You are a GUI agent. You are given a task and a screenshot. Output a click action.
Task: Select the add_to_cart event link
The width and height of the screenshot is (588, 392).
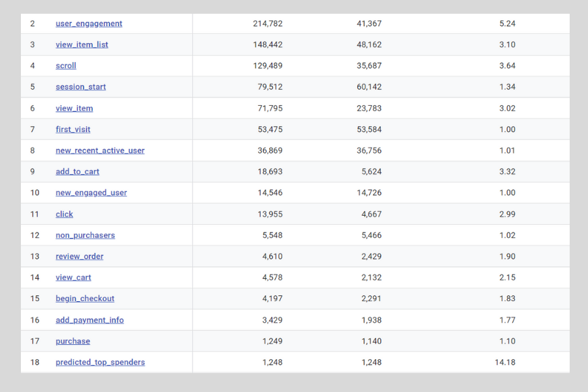pyautogui.click(x=77, y=172)
